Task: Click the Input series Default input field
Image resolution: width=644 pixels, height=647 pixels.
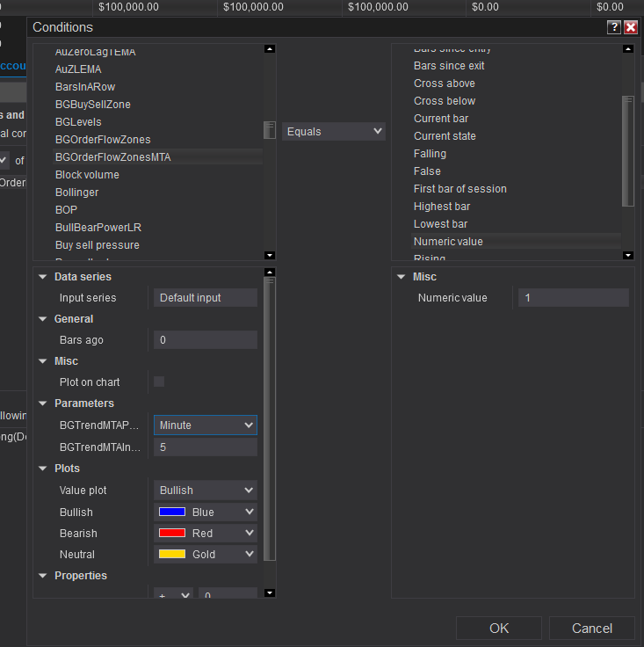Action: 206,297
